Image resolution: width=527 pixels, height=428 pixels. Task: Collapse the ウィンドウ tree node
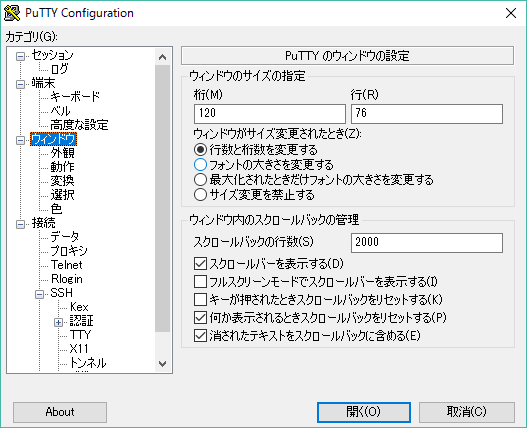[21, 140]
